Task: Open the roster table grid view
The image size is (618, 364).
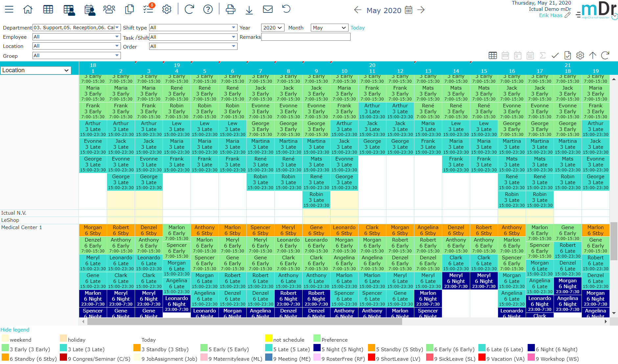Action: click(x=48, y=9)
